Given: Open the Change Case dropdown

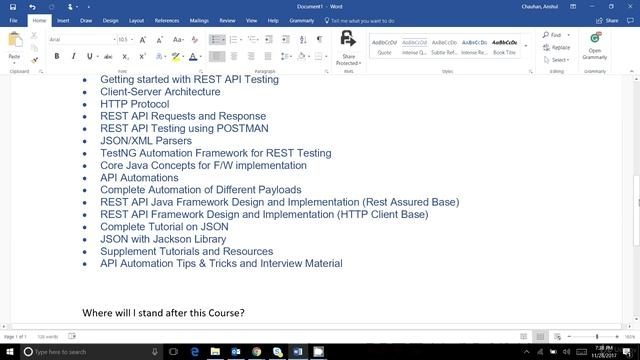Looking at the screenshot, I should (x=178, y=40).
